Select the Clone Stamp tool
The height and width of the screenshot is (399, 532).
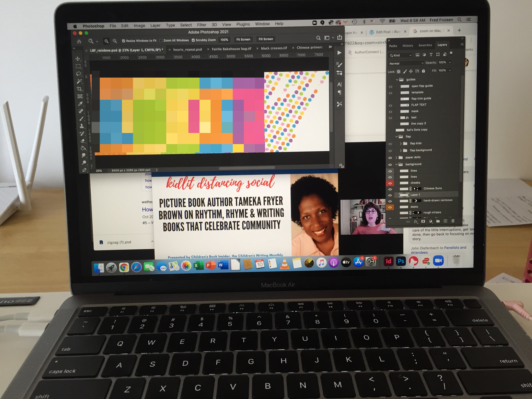[x=82, y=126]
